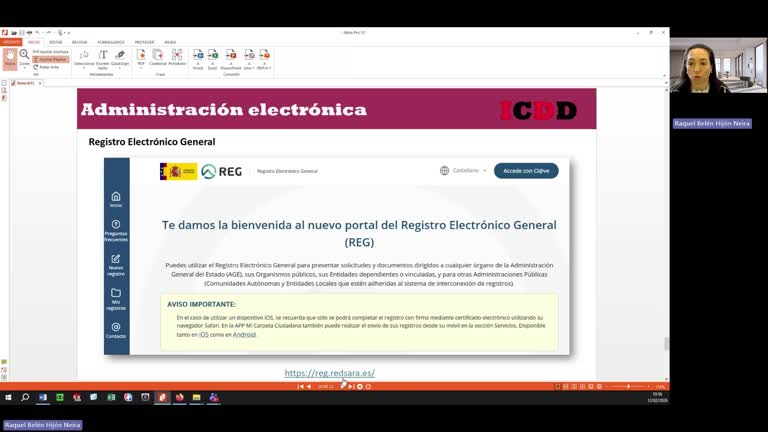
Task: Click the page number field
Action: 325,386
